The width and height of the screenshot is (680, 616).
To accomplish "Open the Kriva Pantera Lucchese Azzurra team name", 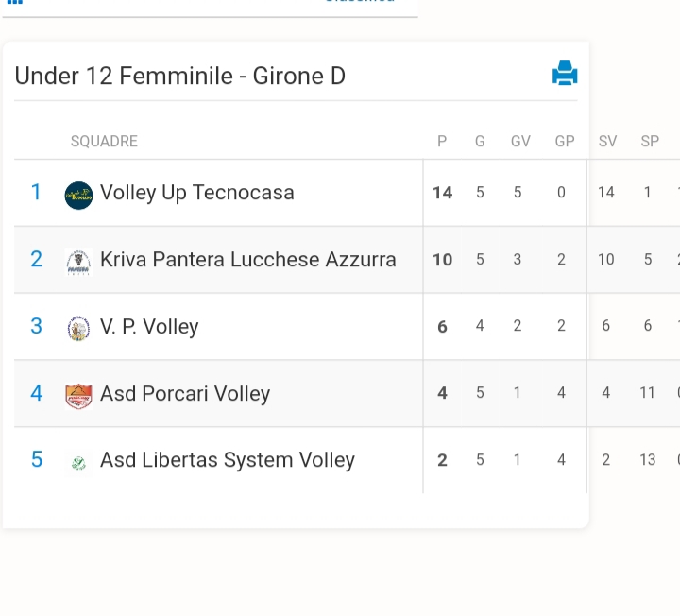I will coord(248,260).
